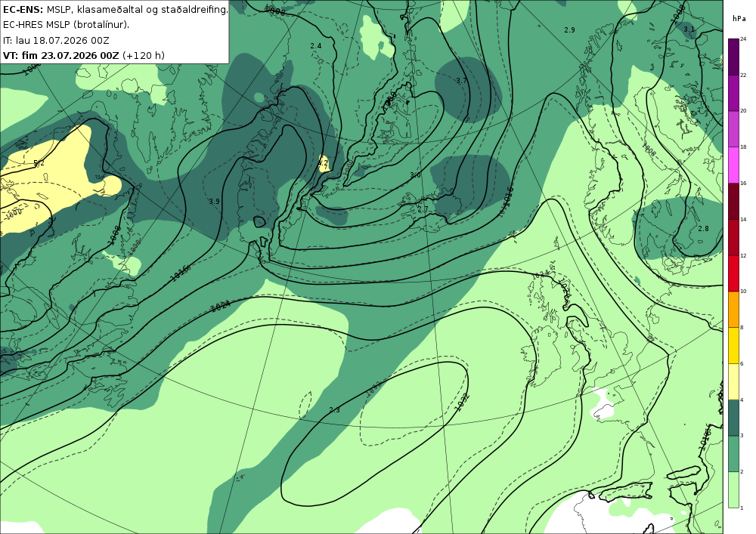Viewport: 756px width, 534px height.
Task: Click the spread value '3.7' on the map
Action: click(x=461, y=80)
